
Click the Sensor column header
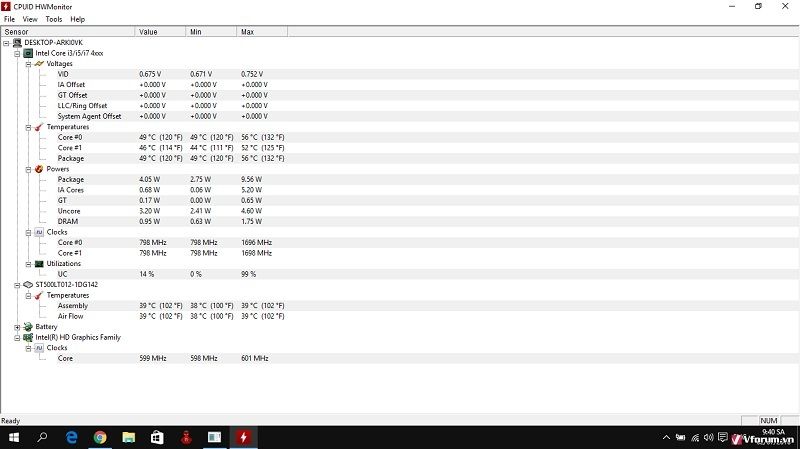(x=67, y=32)
